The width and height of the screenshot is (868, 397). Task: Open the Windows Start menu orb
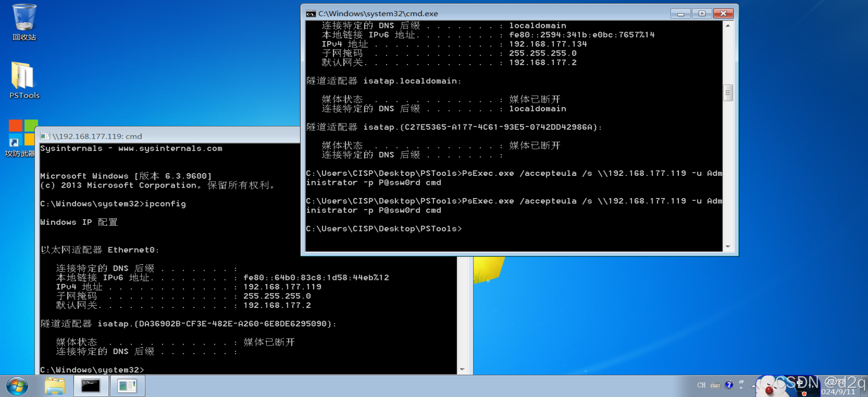(x=17, y=386)
